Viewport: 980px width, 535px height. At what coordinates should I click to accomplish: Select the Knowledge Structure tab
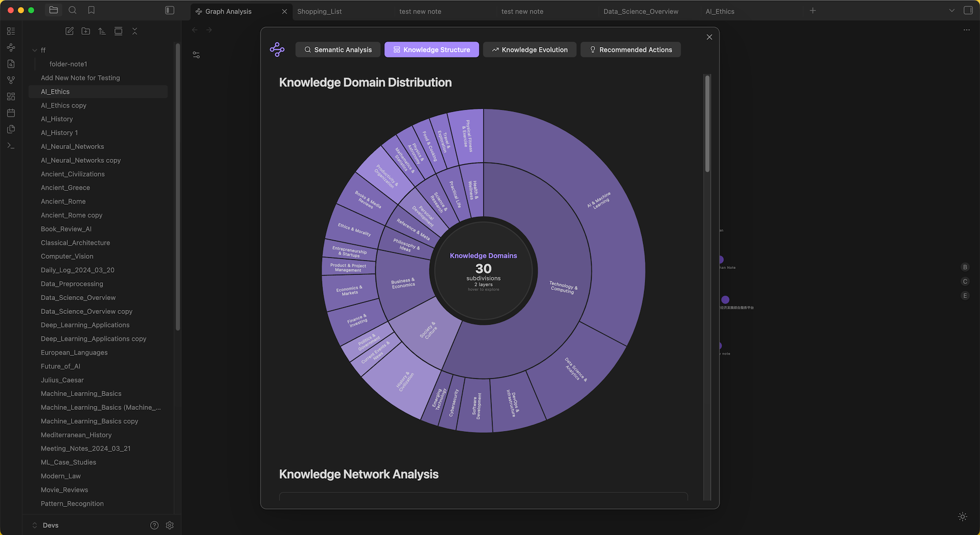[432, 50]
